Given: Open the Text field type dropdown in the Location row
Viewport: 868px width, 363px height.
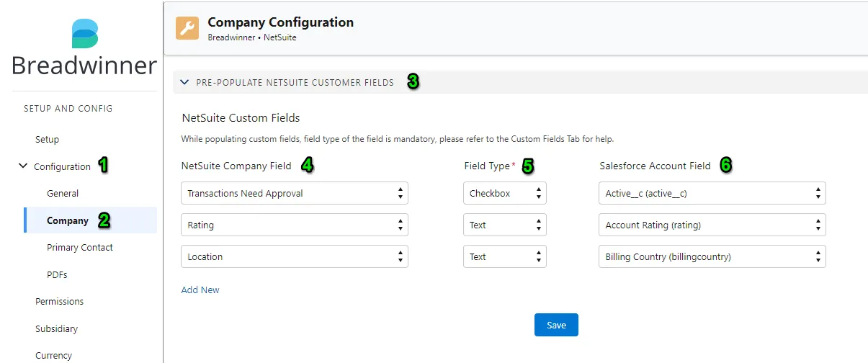Looking at the screenshot, I should (x=505, y=256).
